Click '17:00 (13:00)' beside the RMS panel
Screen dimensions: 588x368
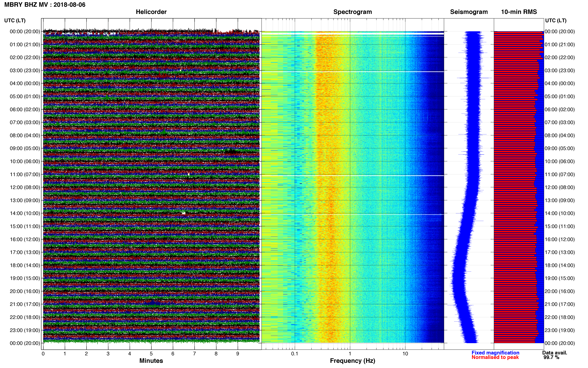click(560, 252)
